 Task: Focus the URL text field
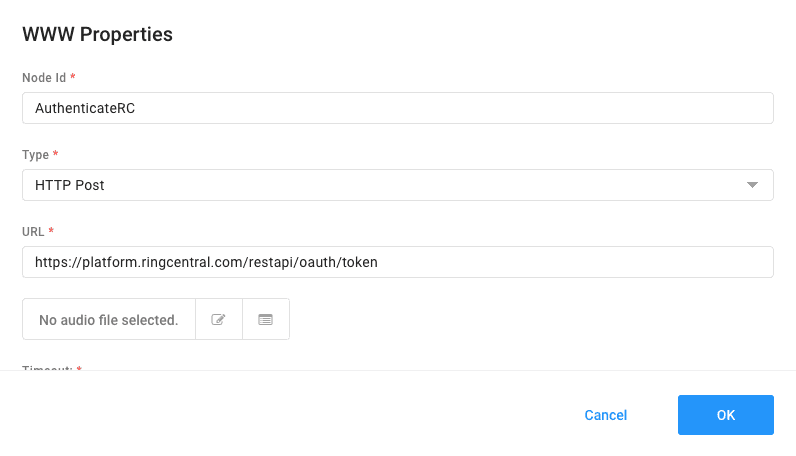pos(397,262)
